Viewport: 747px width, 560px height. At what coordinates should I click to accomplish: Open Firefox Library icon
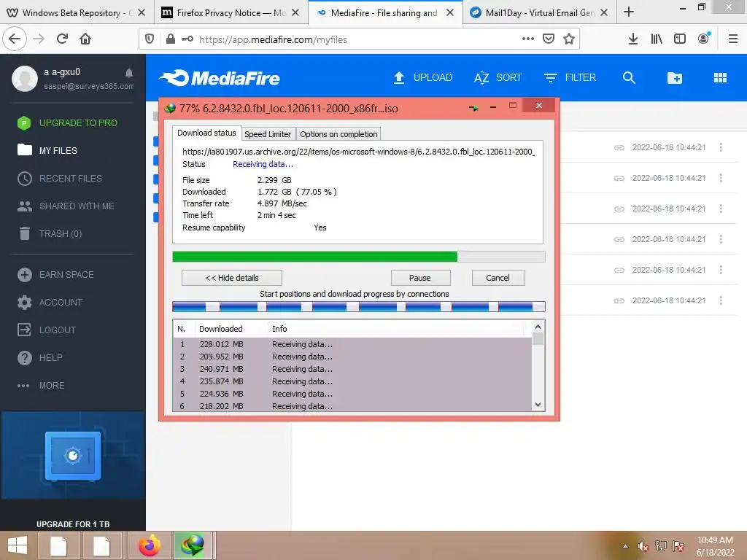click(657, 39)
